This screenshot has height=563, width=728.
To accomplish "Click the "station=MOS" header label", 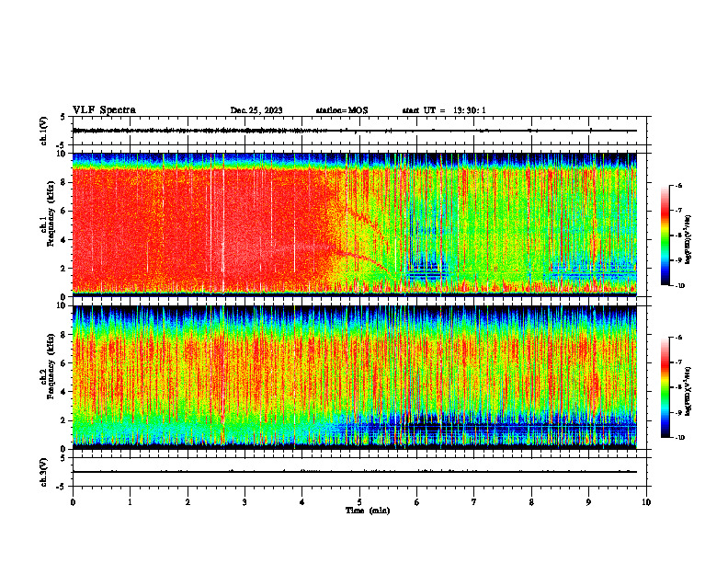I will 342,110.
